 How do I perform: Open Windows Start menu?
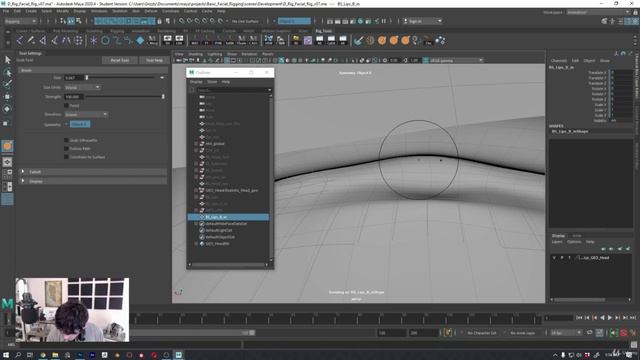coord(6,355)
